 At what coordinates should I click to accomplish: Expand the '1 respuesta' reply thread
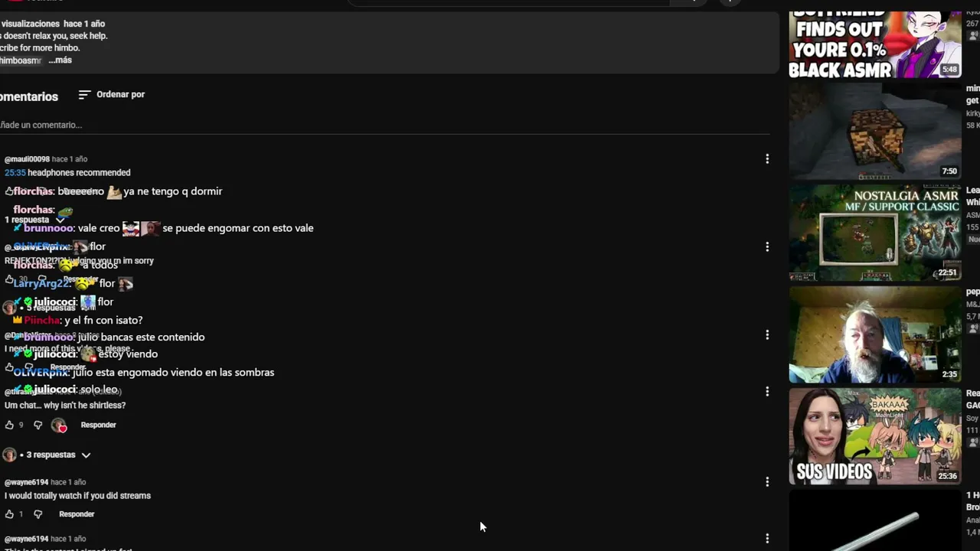(36, 220)
